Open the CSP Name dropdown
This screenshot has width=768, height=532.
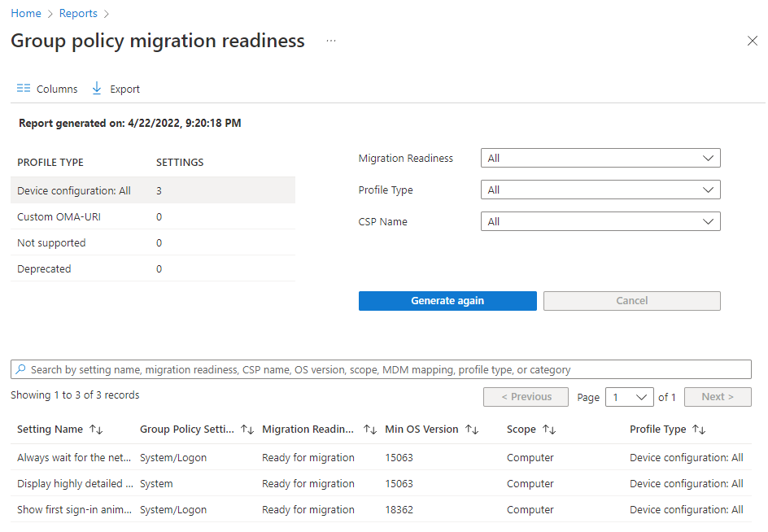pos(600,220)
